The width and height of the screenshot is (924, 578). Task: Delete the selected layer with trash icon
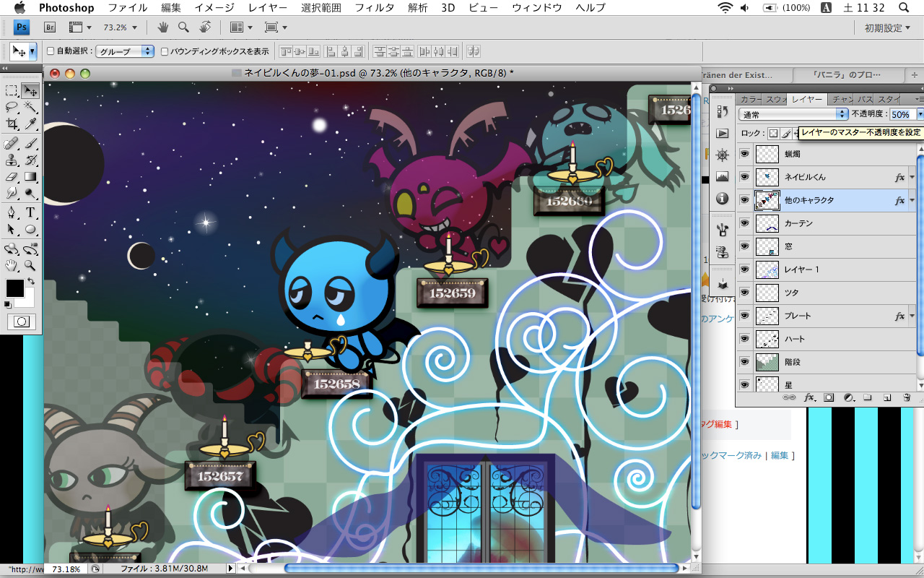[x=907, y=397]
